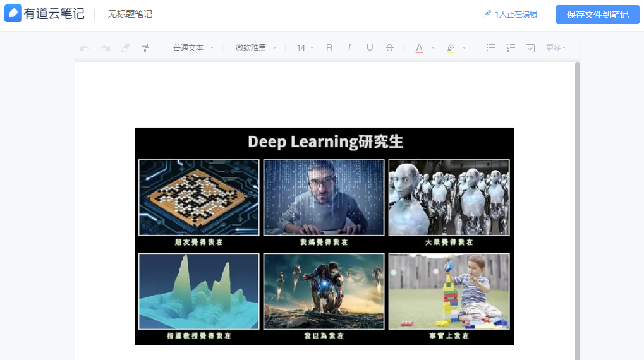Viewport: 644px width, 360px height.
Task: Click the 无标题笔记 title field
Action: (130, 14)
